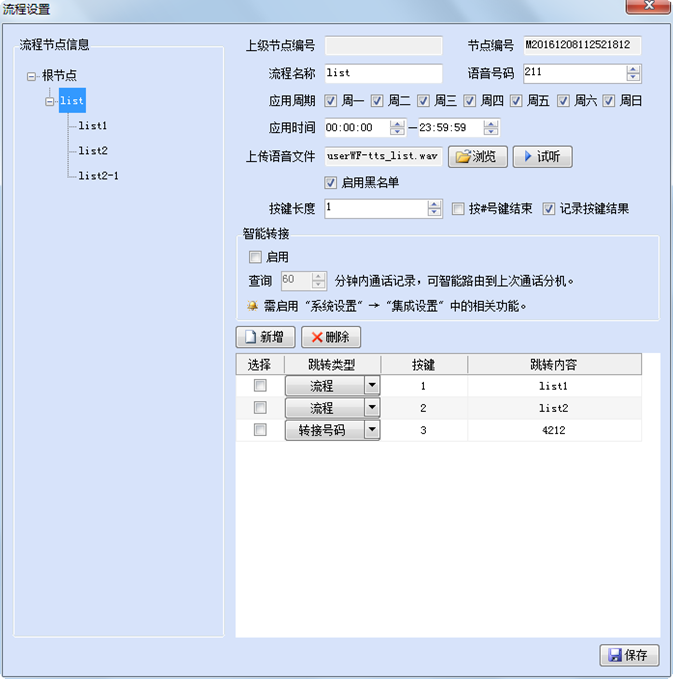Image resolution: width=673 pixels, height=679 pixels.
Task: Enable the 智能转接 启用 checkbox
Action: coord(255,257)
